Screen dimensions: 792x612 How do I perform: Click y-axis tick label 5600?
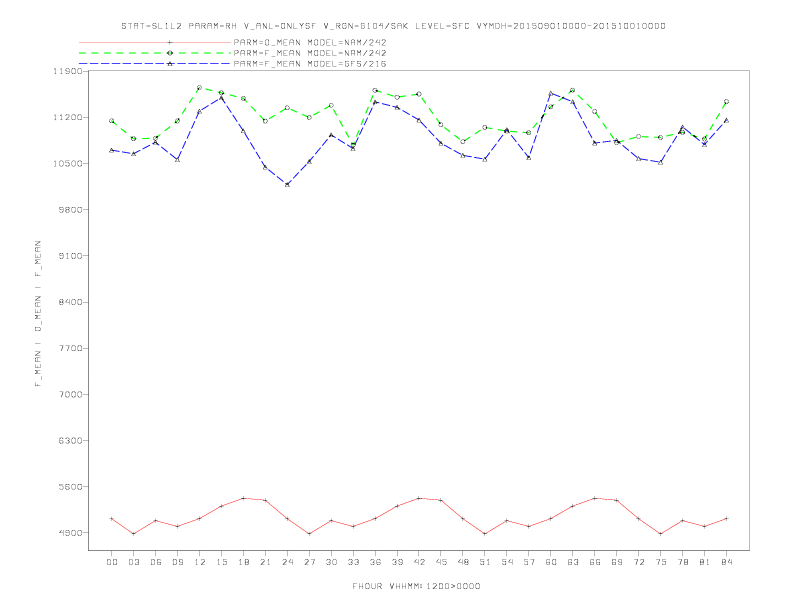tap(70, 487)
